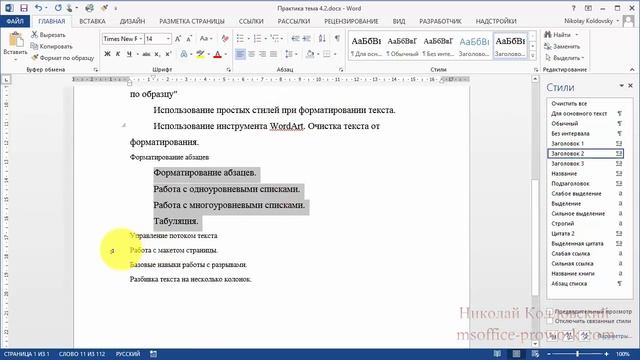Screen dimensions: 640x360
Task: Open the numbered list button
Action: click(x=257, y=39)
